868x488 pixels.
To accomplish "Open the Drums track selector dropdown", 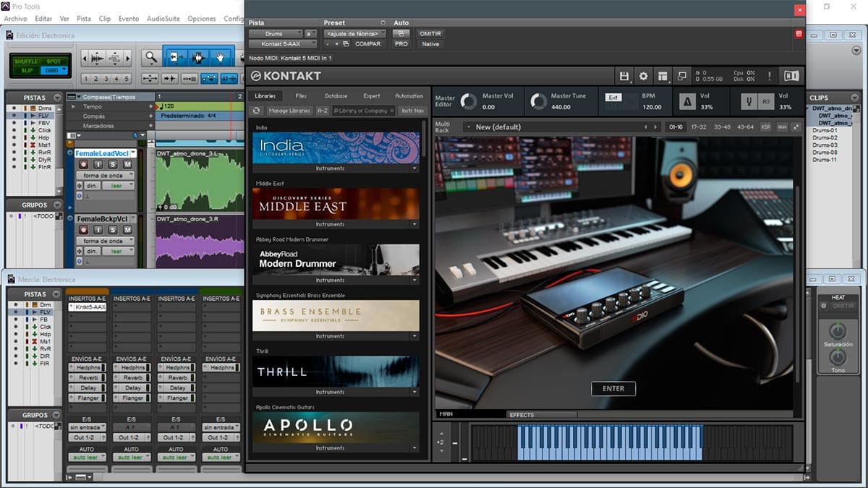I will coord(276,33).
